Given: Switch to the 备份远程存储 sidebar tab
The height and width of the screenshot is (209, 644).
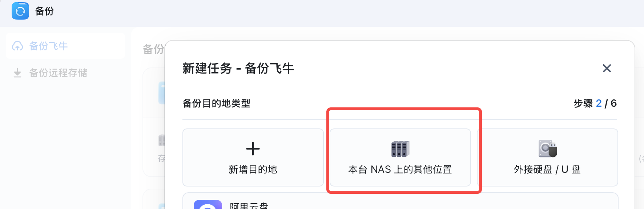Looking at the screenshot, I should (x=58, y=73).
